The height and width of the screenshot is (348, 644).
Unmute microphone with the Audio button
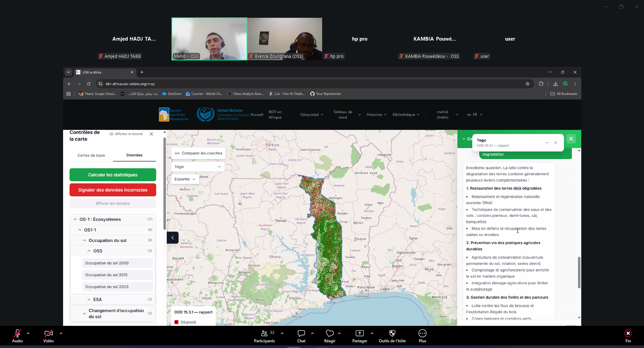click(x=17, y=333)
